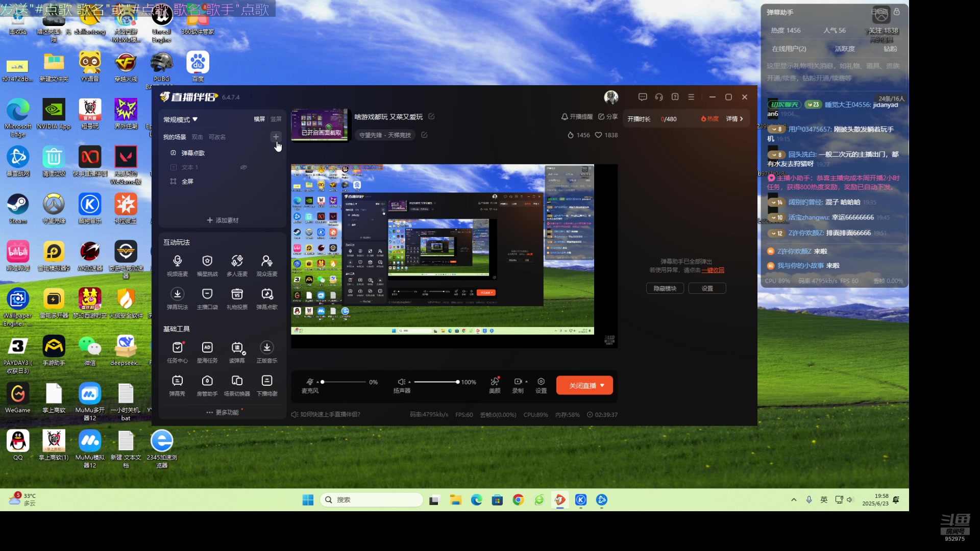Open 任务中心 task center
980x551 pixels.
177,353
